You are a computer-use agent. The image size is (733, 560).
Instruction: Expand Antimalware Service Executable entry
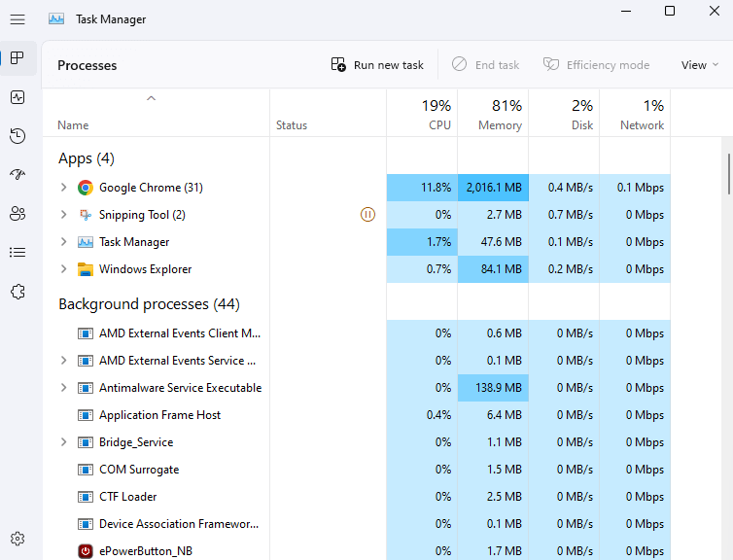tap(64, 388)
